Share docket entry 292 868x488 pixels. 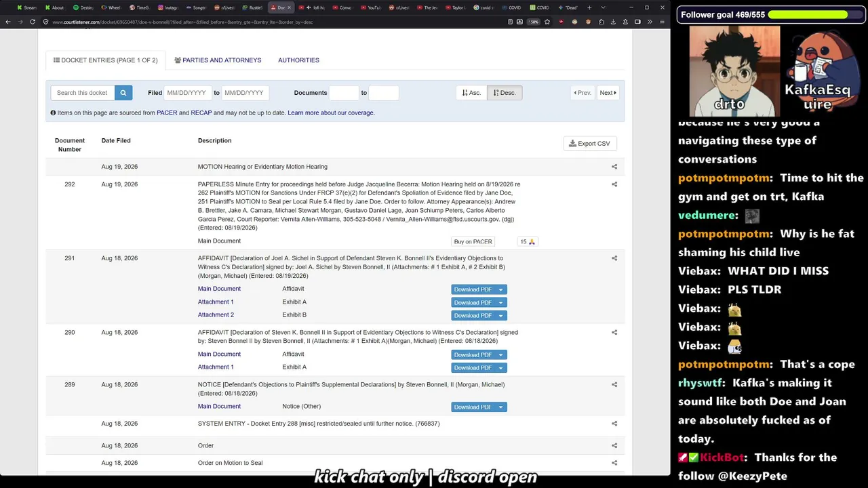(x=614, y=184)
